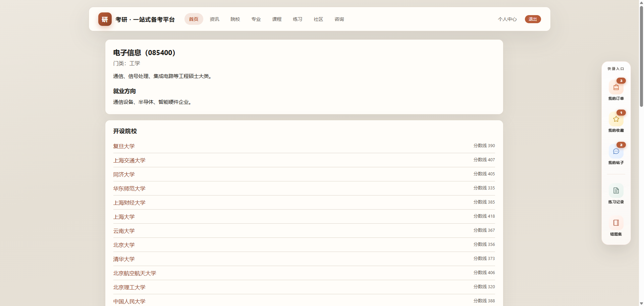Go to the 资讯 nav item

click(214, 19)
